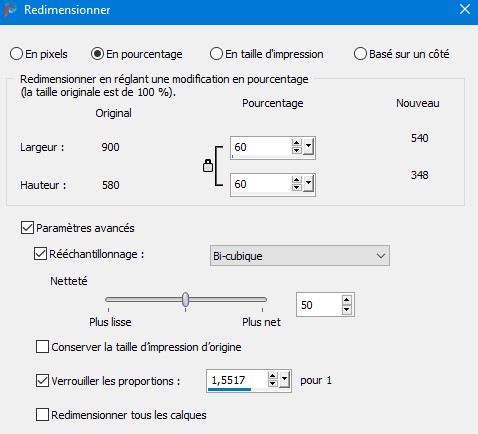Click the aspect ratio lock icon
This screenshot has width=478, height=434.
pos(208,165)
